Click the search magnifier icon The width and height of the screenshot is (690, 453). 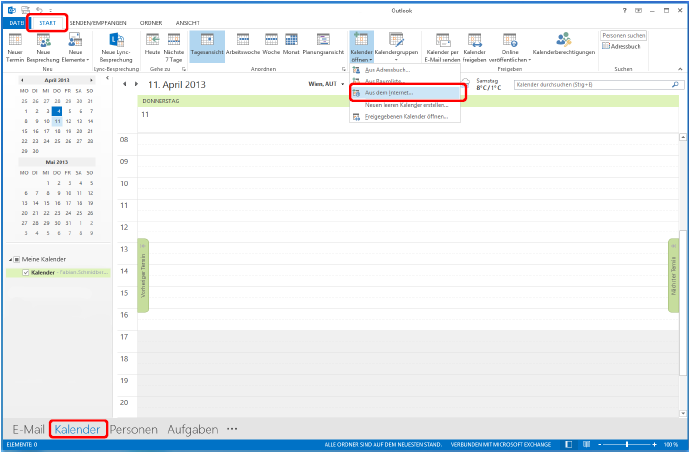pyautogui.click(x=675, y=85)
